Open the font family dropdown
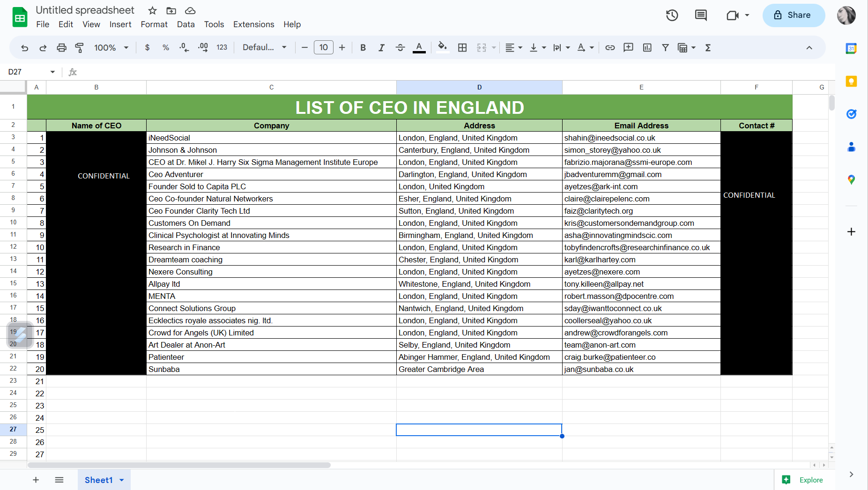 (265, 48)
